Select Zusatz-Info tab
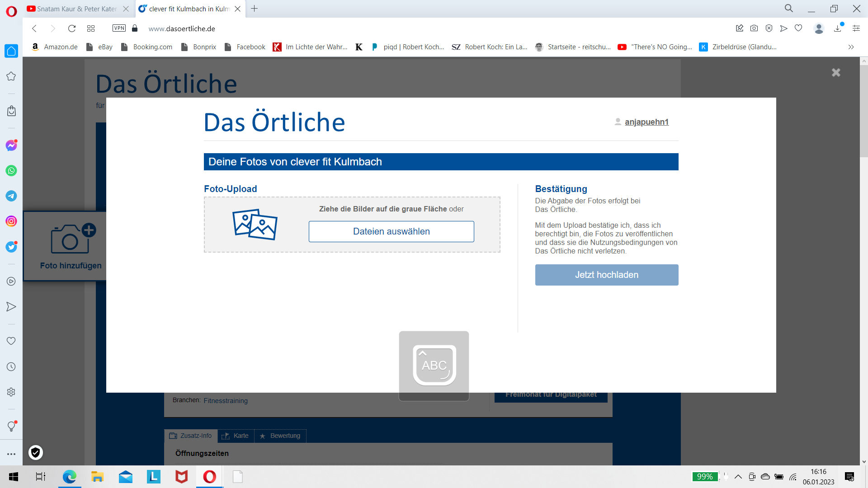The width and height of the screenshot is (868, 488). pos(190,436)
